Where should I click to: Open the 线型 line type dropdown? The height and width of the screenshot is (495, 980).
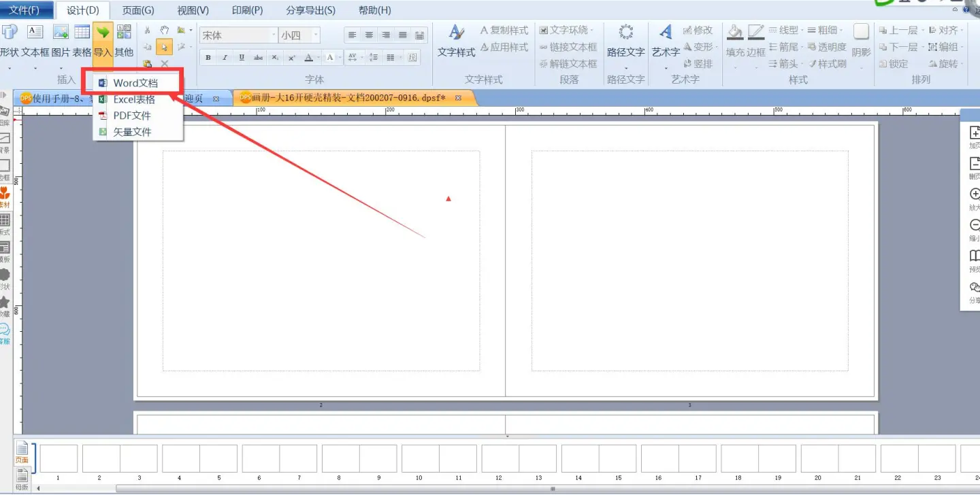(787, 31)
